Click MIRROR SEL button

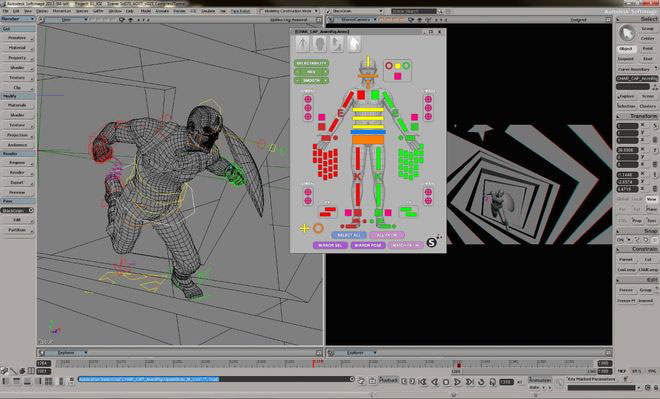(x=330, y=245)
